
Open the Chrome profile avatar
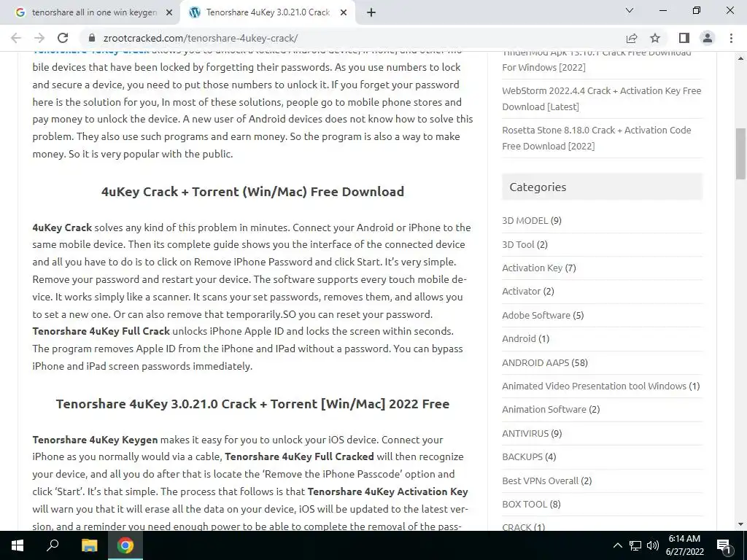coord(708,38)
